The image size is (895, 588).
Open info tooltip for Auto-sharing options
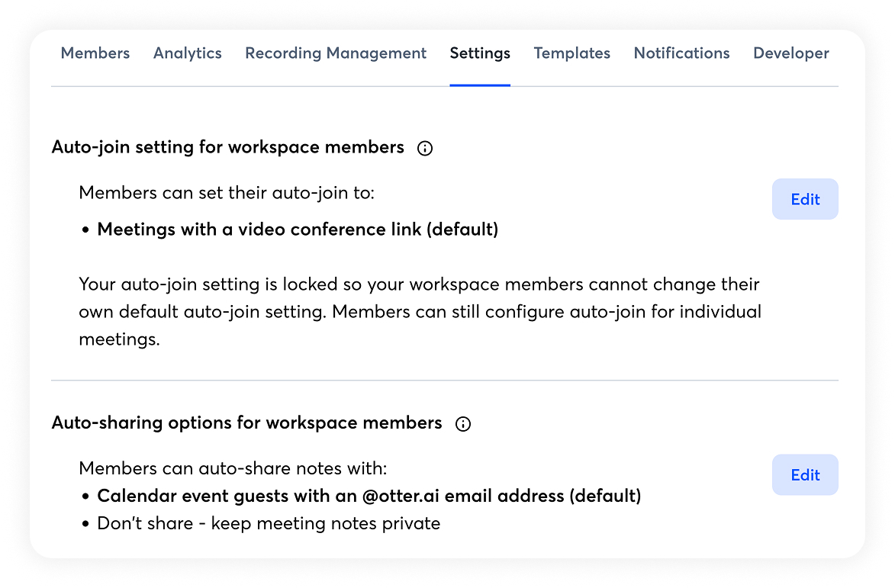point(462,424)
